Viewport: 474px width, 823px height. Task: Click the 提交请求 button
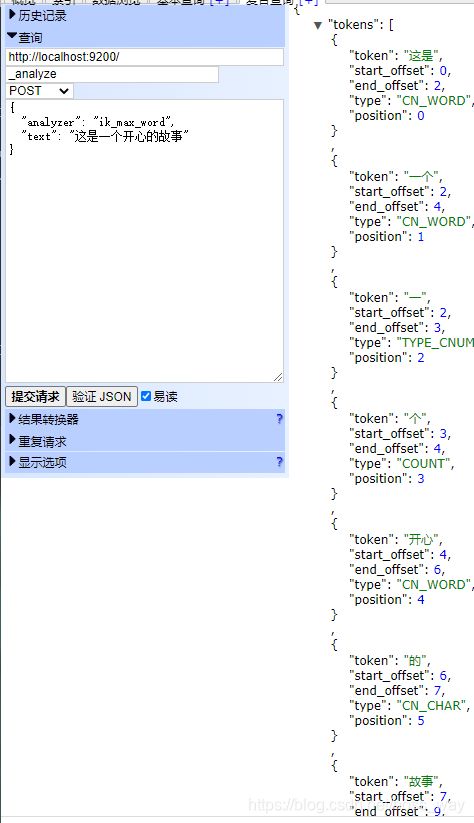(x=35, y=396)
